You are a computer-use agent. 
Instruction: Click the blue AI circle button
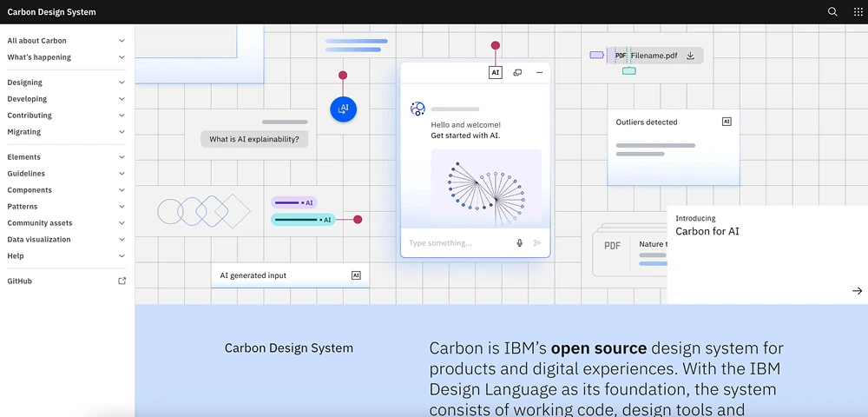click(343, 109)
